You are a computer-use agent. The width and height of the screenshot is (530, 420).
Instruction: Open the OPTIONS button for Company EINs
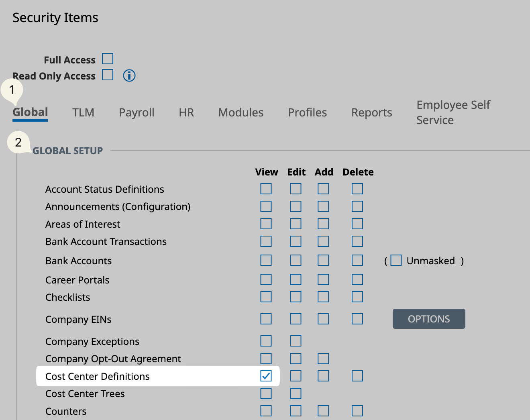(428, 319)
